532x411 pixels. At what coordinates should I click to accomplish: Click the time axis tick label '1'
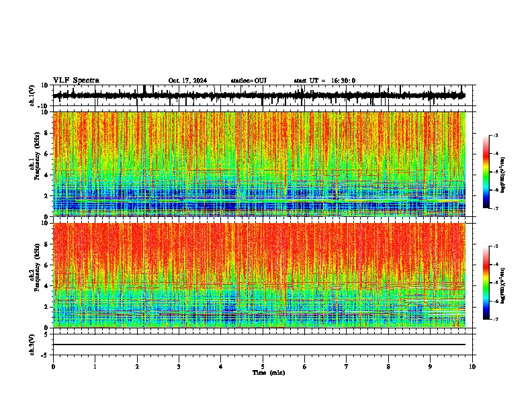[x=95, y=367]
